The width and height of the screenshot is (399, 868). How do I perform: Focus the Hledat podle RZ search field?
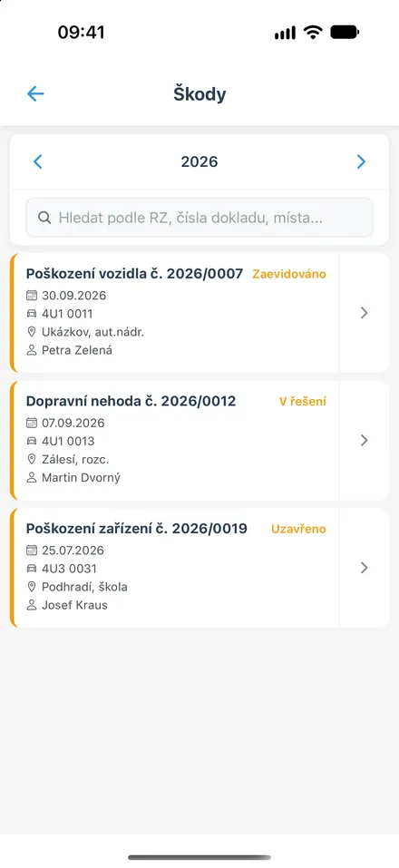coord(199,218)
